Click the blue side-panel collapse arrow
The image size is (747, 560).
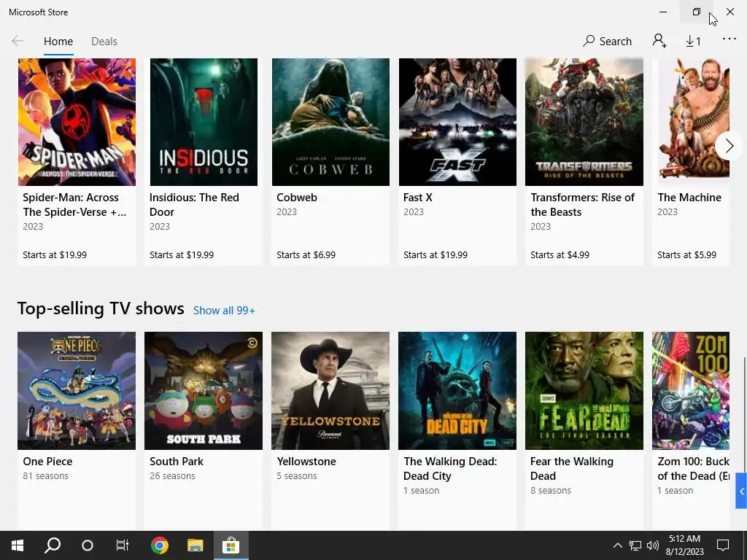click(741, 491)
